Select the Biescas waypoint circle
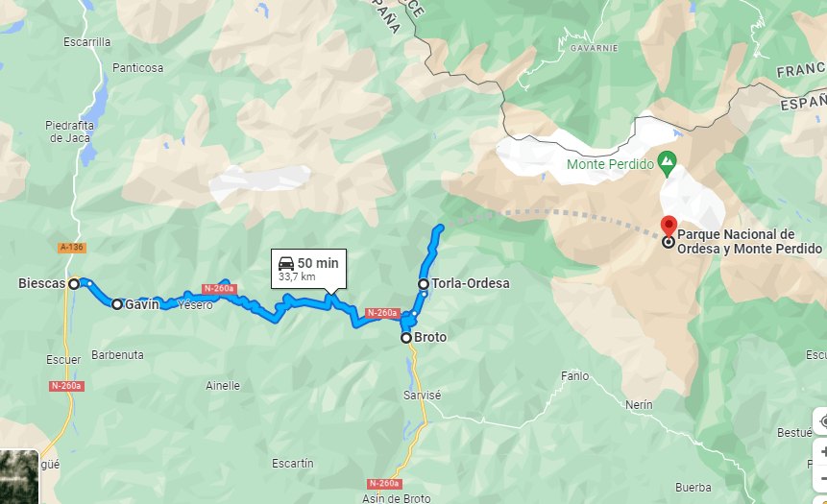The height and width of the screenshot is (504, 827). [74, 284]
